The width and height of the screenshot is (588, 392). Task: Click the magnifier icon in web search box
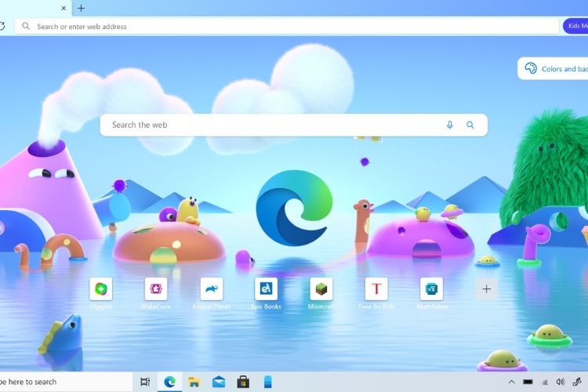pyautogui.click(x=470, y=125)
